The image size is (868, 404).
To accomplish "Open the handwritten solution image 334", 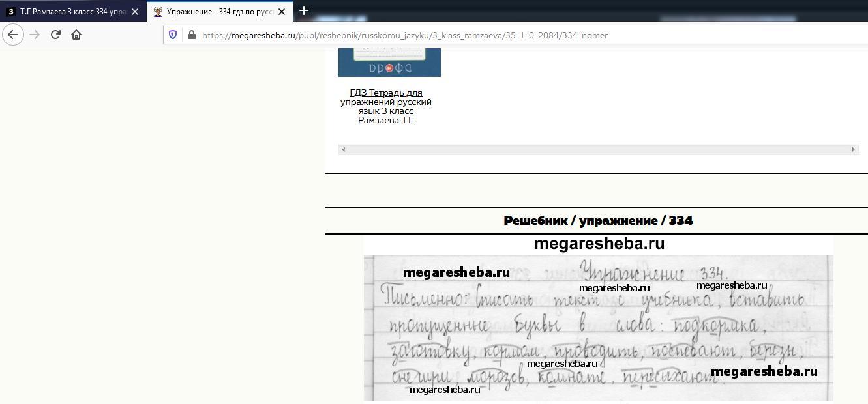I will (598, 319).
